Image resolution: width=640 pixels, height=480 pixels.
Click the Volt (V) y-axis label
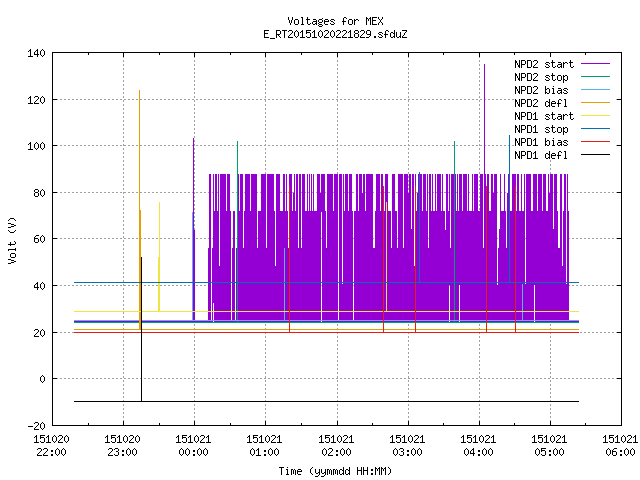point(12,240)
